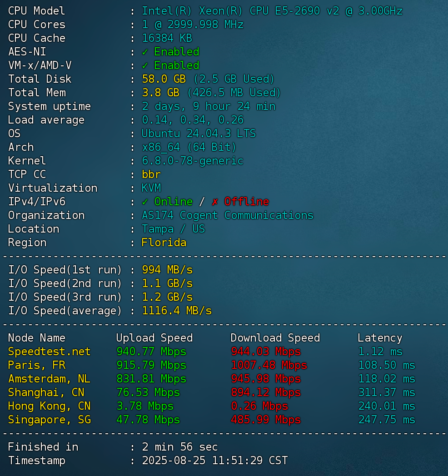Viewport: 448px width, 476px height.
Task: Click the Shanghai download '894.12 Mbps'
Action: [x=266, y=392]
